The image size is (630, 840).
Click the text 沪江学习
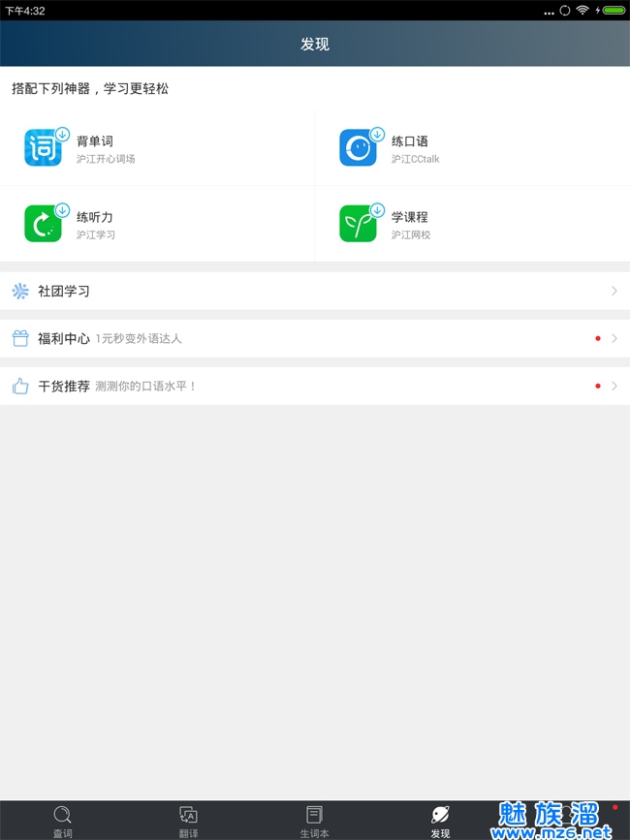[95, 234]
